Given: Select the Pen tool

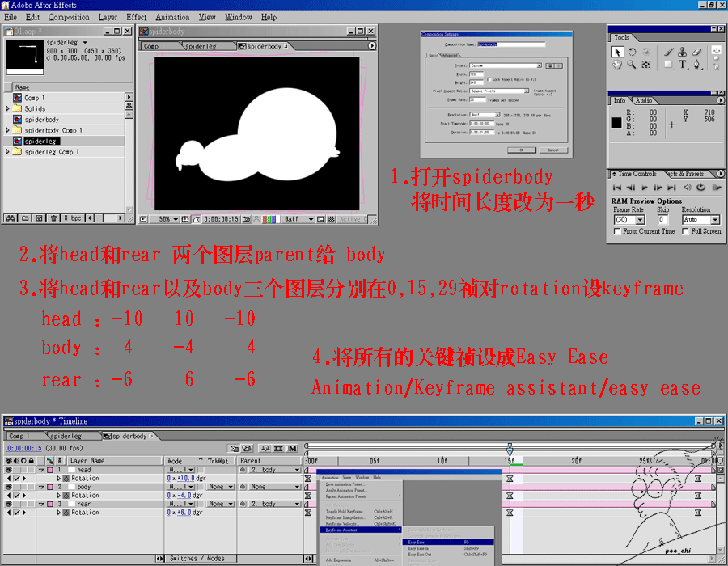Looking at the screenshot, I should pos(697,65).
